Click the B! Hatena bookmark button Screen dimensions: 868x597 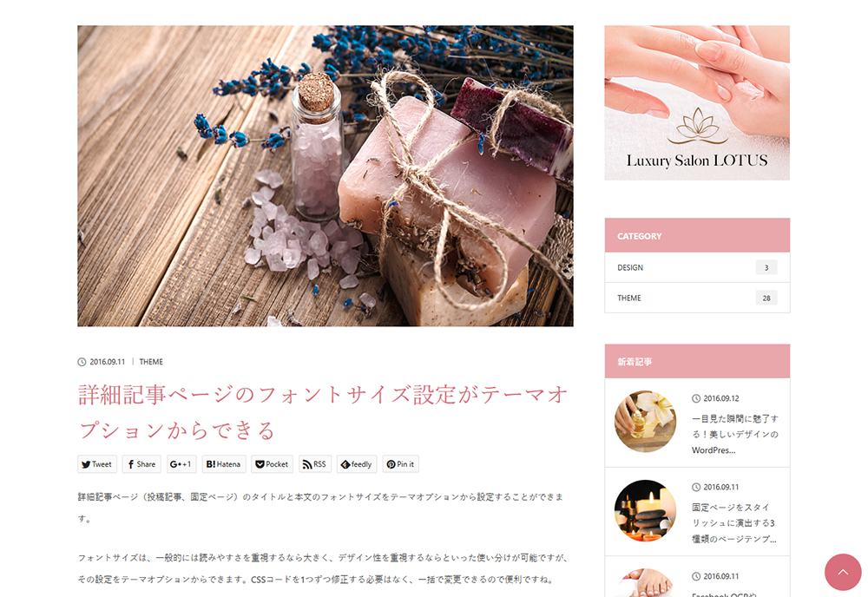tap(224, 464)
